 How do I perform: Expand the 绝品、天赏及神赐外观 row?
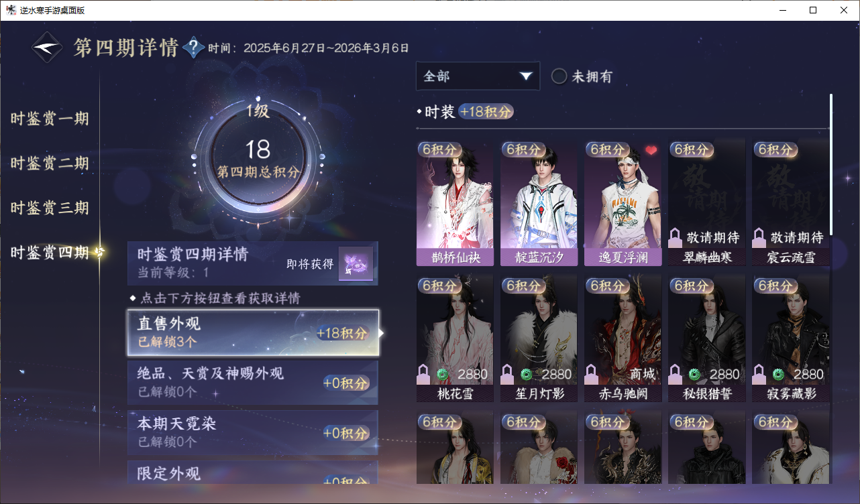click(x=253, y=383)
